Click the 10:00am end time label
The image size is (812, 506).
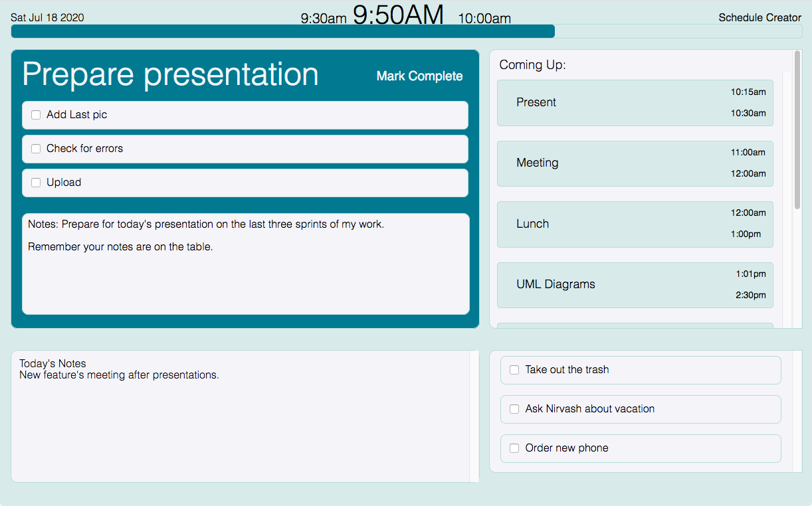click(484, 19)
